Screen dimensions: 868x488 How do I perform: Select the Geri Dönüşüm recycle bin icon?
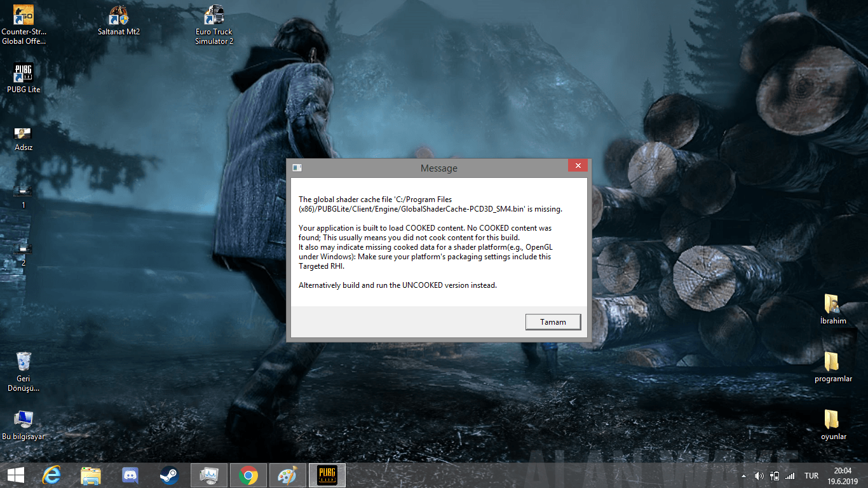tap(24, 372)
